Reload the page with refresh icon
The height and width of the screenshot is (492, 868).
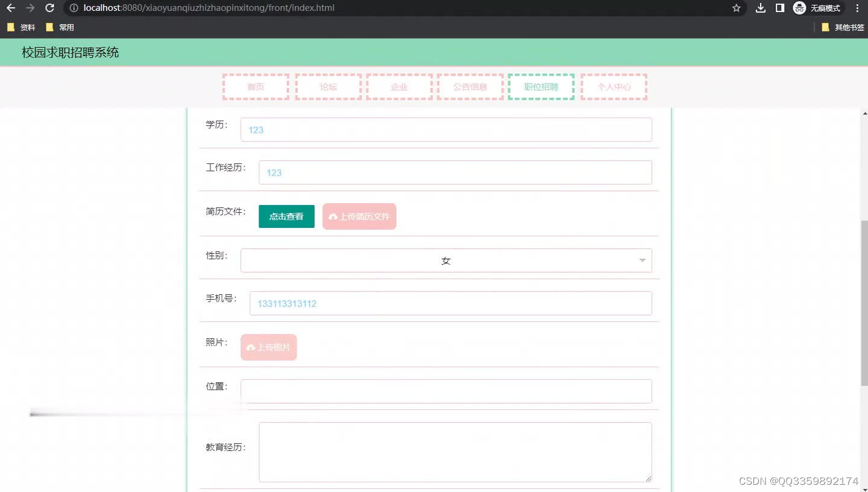tap(50, 8)
